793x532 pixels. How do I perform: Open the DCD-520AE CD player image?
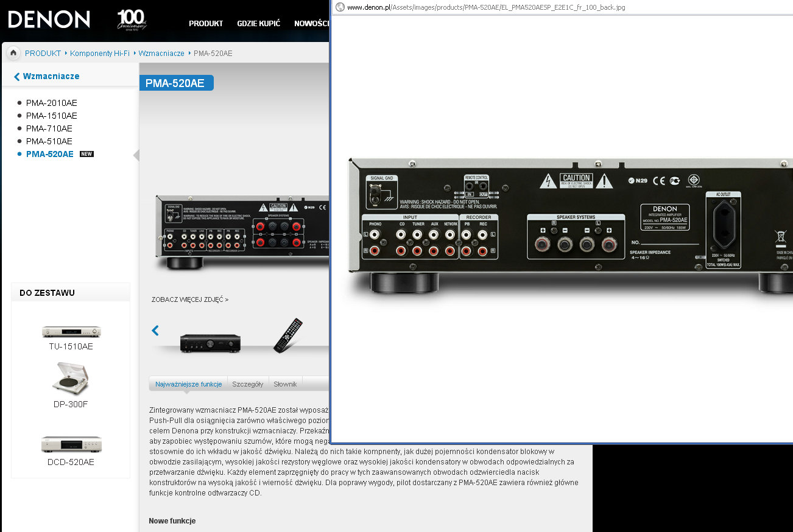click(71, 444)
